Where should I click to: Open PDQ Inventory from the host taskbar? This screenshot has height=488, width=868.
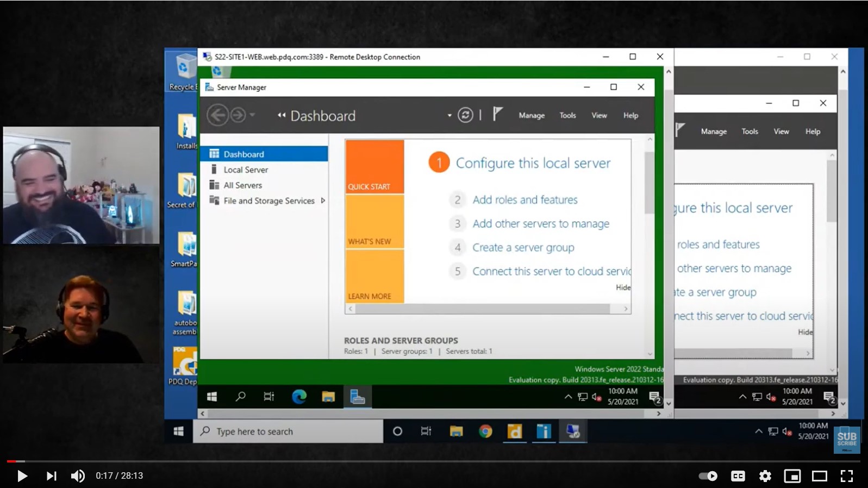click(544, 431)
